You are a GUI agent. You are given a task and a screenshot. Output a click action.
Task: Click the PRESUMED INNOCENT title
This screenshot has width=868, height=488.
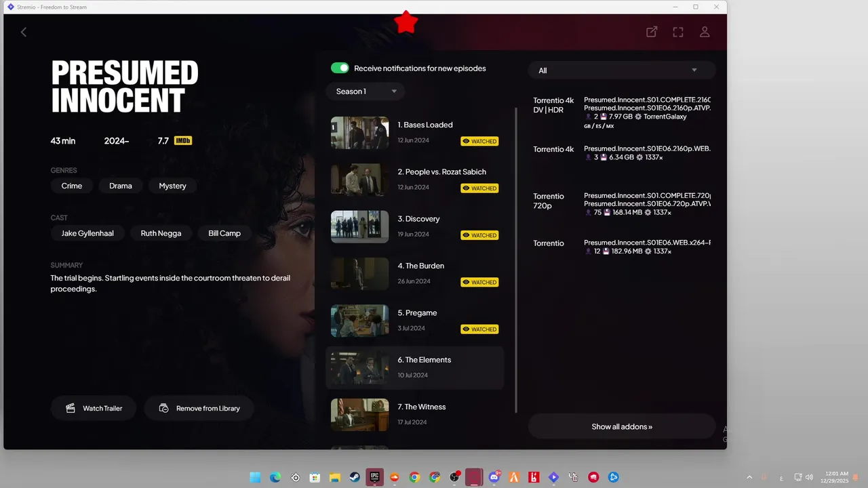125,86
